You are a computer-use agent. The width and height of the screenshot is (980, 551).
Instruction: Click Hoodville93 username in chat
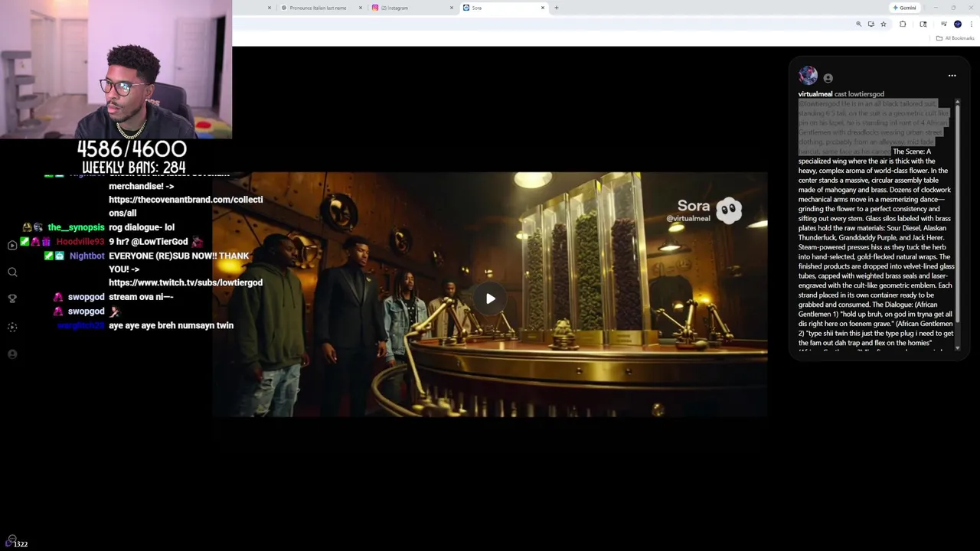tap(80, 242)
